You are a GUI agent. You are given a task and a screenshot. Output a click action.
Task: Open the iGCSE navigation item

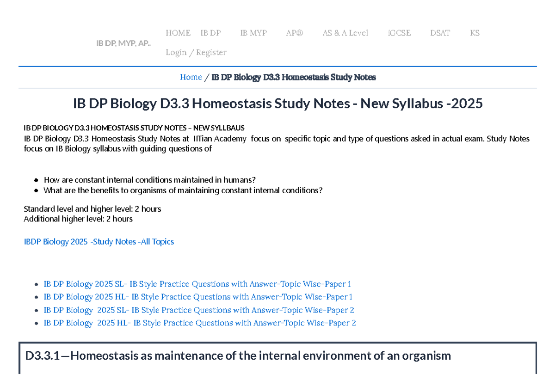[x=399, y=33]
